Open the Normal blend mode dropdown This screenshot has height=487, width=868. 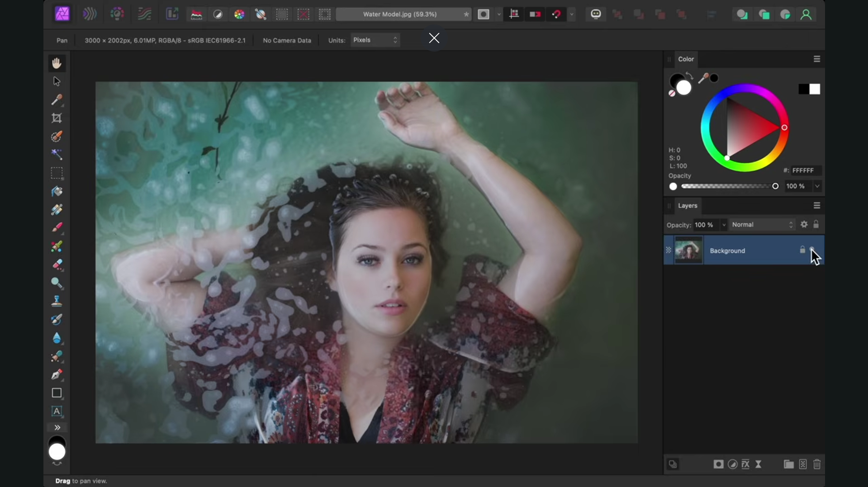coord(762,225)
